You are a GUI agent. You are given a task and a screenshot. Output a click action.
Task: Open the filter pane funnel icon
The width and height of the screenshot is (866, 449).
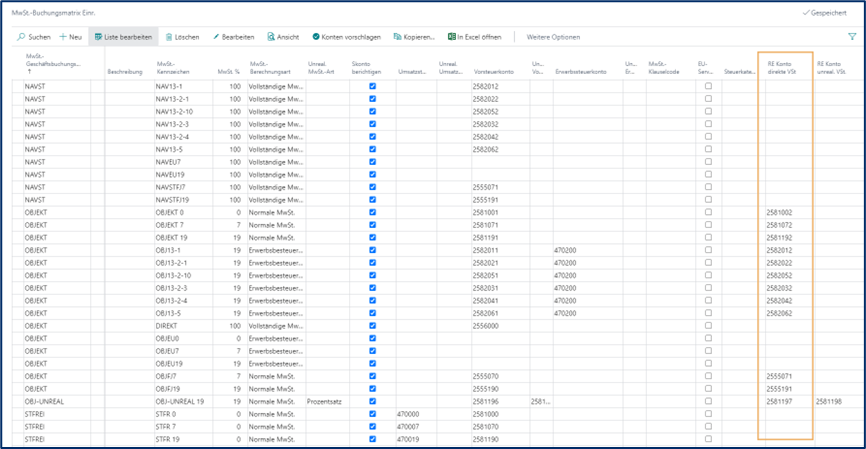point(852,37)
